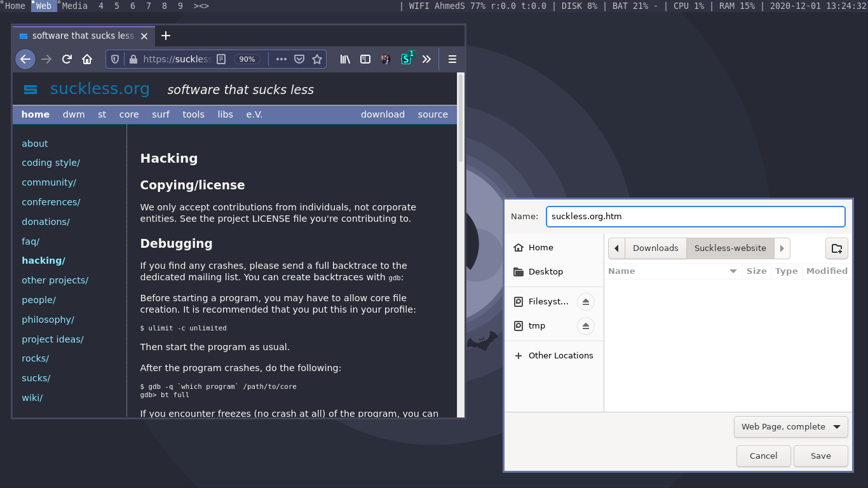Save page to Pocket

pos(299,59)
